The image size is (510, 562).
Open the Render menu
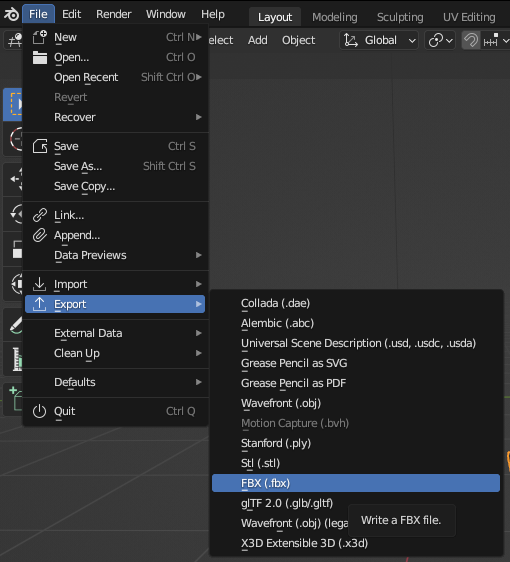[114, 14]
